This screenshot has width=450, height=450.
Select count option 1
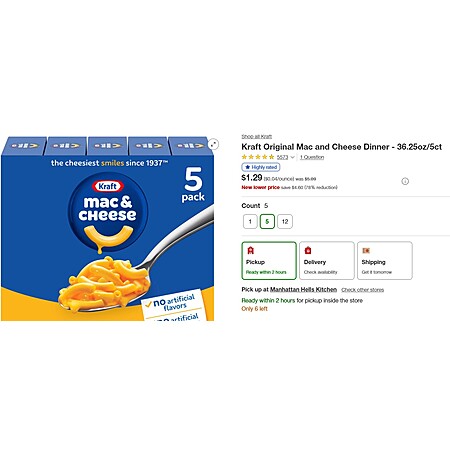coord(250,222)
